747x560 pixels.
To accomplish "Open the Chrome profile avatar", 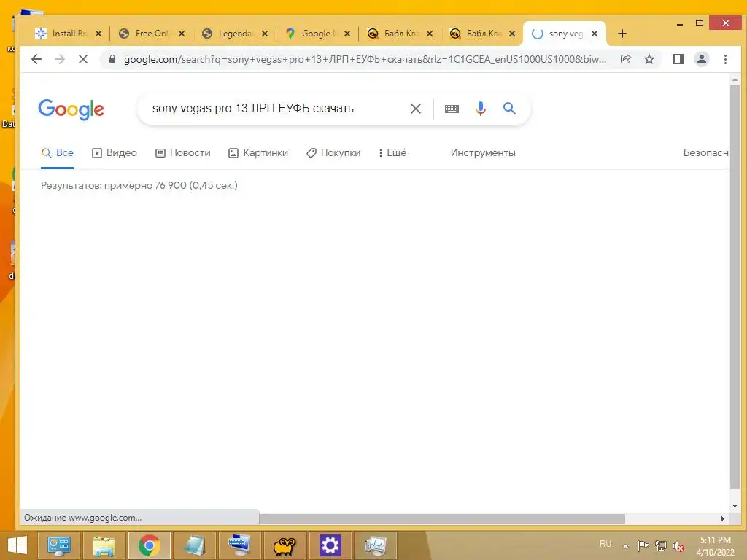I will tap(701, 59).
